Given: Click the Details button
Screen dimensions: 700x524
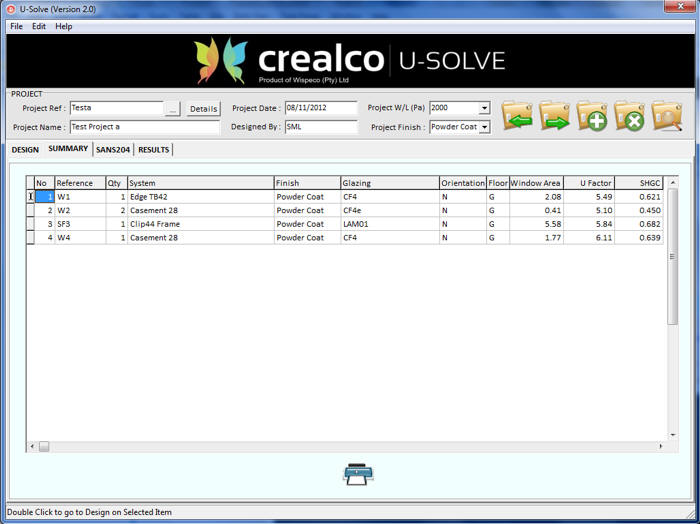Looking at the screenshot, I should pos(203,108).
